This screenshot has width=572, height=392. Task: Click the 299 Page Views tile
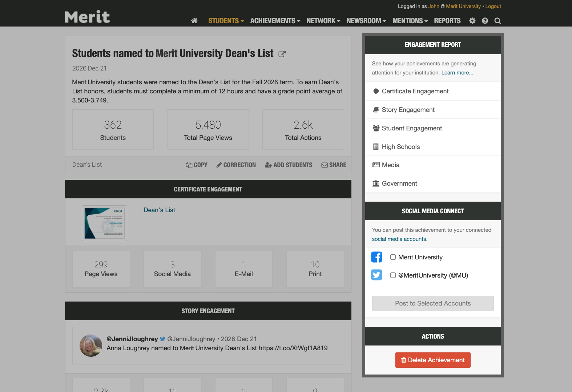pyautogui.click(x=101, y=269)
